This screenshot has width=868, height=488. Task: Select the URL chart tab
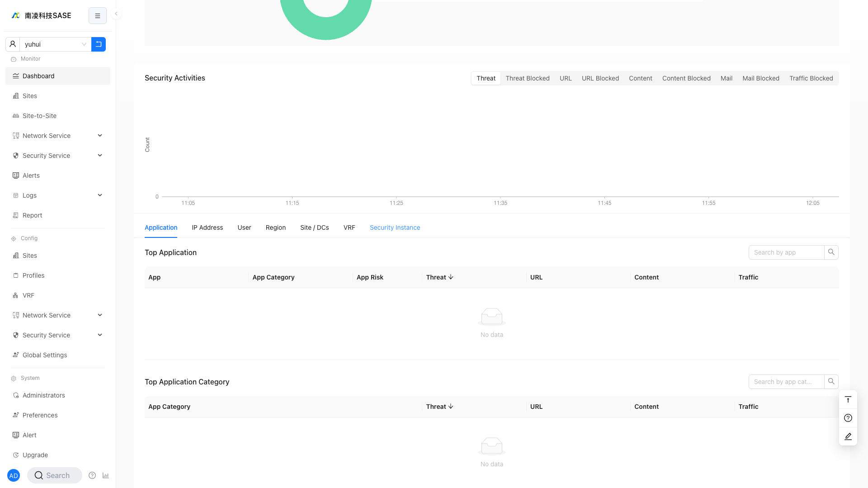(x=566, y=78)
